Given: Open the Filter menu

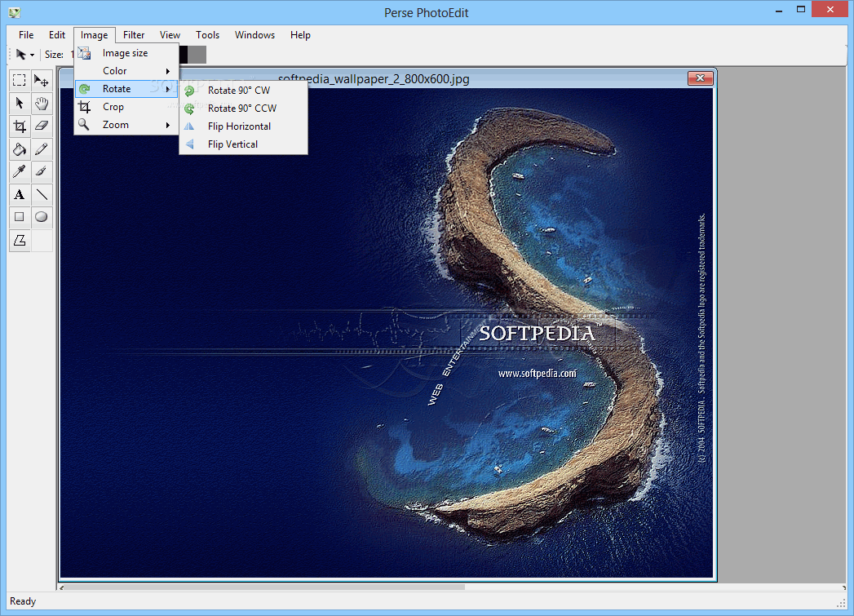Looking at the screenshot, I should tap(134, 35).
